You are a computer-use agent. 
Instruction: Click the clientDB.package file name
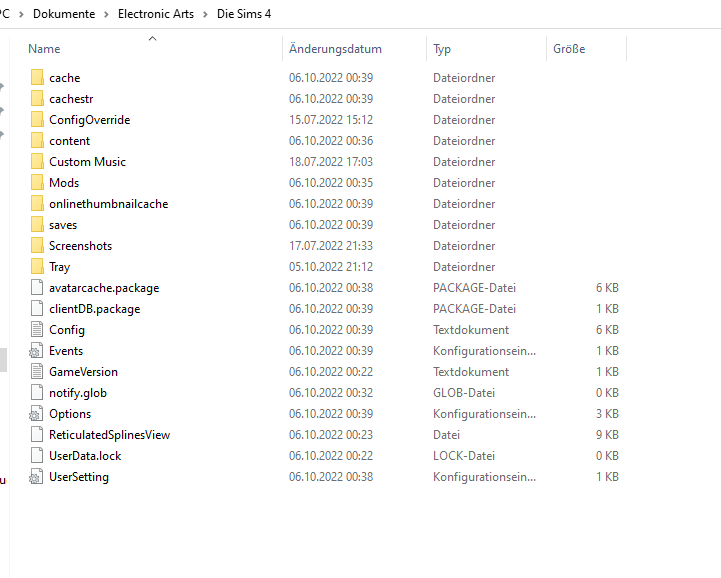pyautogui.click(x=94, y=309)
